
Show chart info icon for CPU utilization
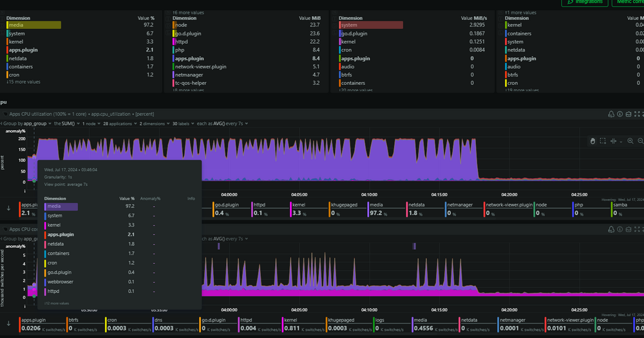click(x=620, y=114)
